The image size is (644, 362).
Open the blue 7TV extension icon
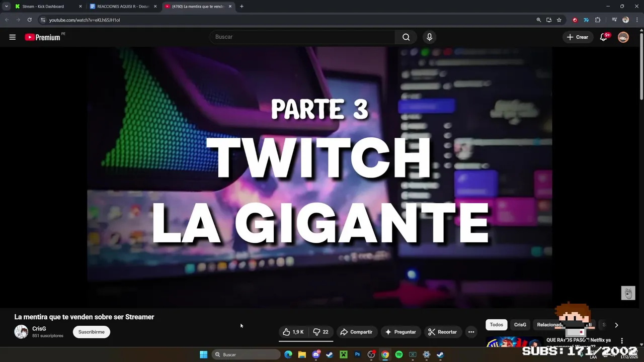586,20
